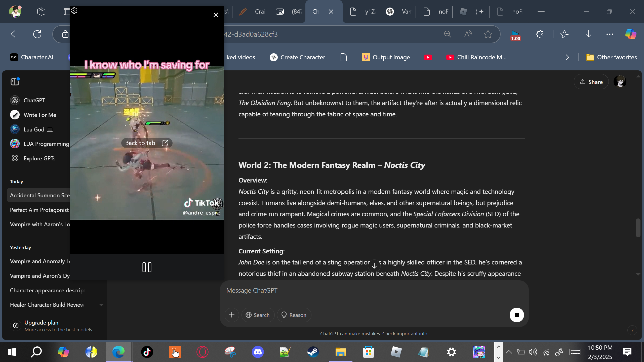644x362 pixels.
Task: Open the Downloads panel
Action: point(588,34)
